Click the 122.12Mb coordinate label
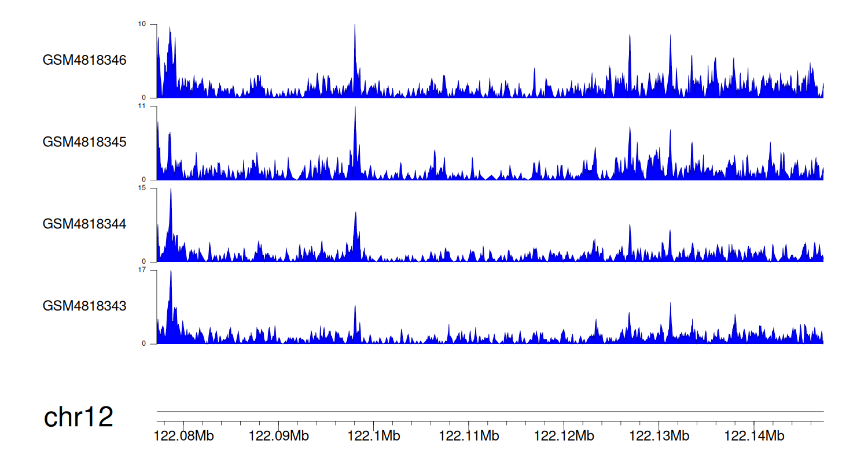This screenshot has height=451, width=868. coord(564,435)
